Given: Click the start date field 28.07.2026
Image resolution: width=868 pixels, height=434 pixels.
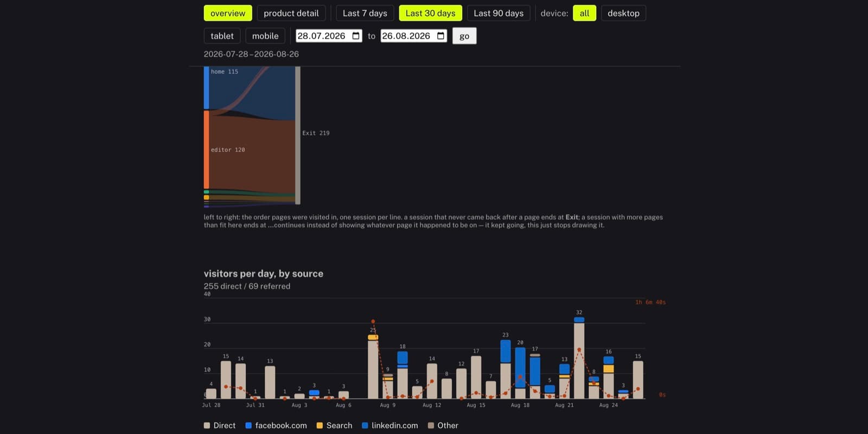Looking at the screenshot, I should [x=329, y=36].
